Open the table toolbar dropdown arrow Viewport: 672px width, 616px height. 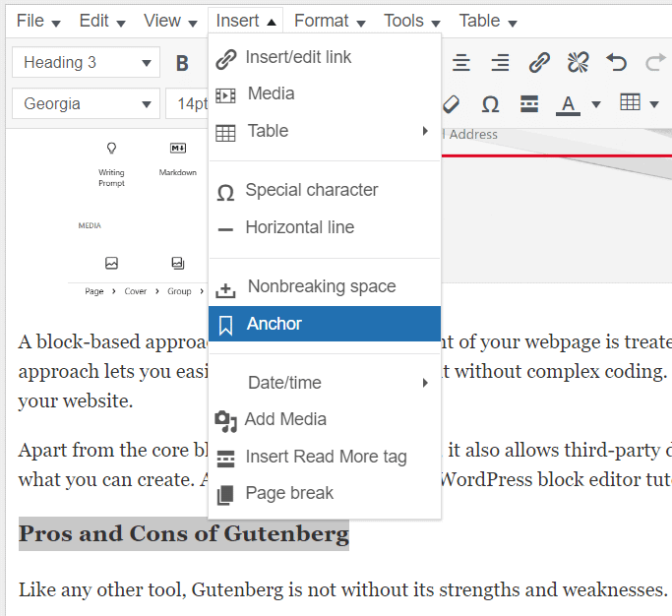[654, 104]
